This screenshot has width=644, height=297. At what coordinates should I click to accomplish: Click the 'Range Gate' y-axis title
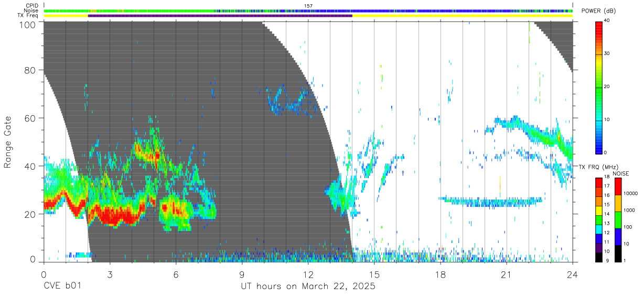(x=8, y=142)
